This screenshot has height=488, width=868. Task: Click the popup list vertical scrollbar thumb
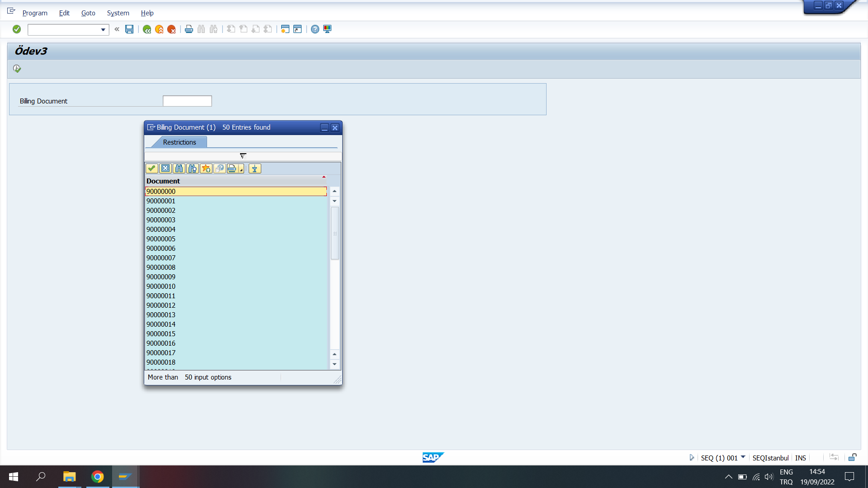(335, 233)
